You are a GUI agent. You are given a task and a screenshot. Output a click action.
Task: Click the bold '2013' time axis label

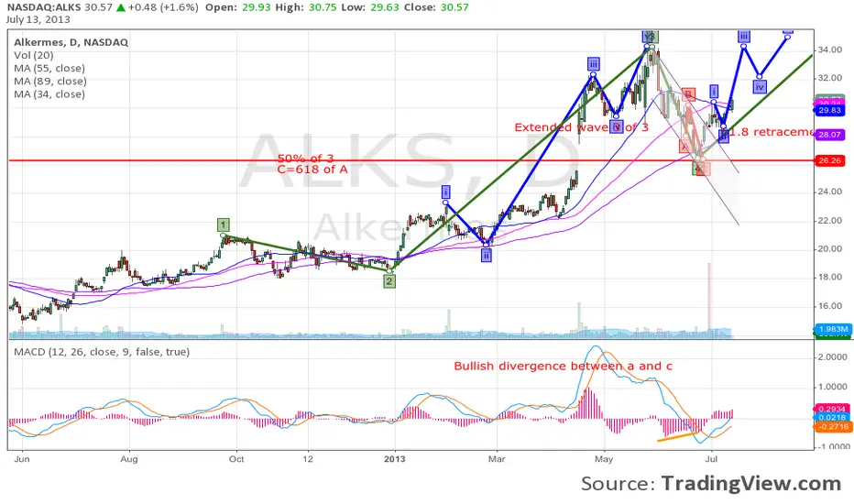(394, 459)
